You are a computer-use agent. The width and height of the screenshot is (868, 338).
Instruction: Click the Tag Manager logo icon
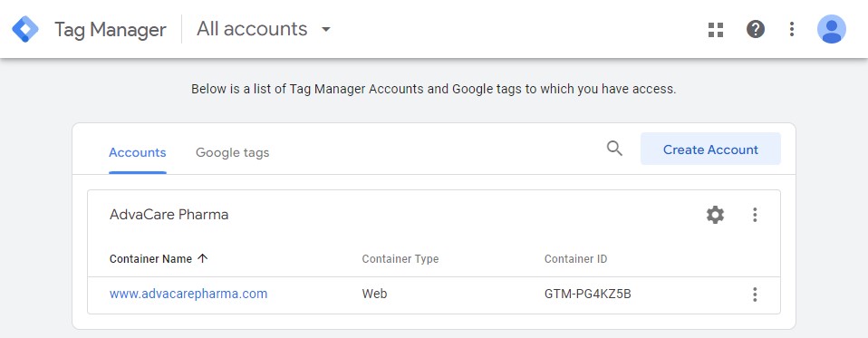24,29
